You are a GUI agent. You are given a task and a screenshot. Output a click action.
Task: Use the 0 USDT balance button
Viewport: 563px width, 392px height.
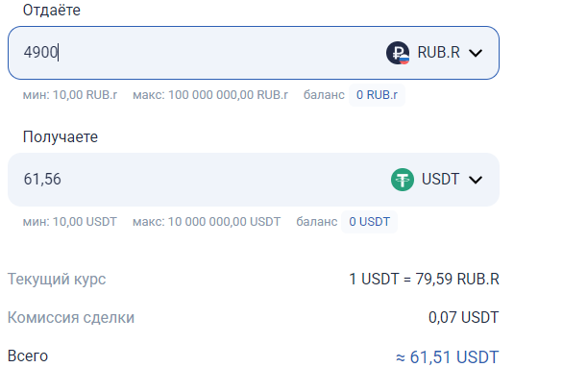pos(370,222)
